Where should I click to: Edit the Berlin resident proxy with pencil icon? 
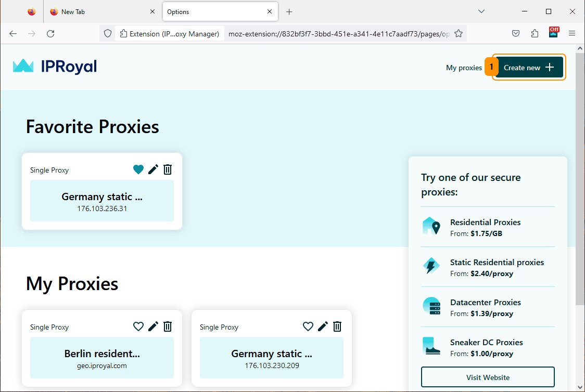[x=154, y=327]
